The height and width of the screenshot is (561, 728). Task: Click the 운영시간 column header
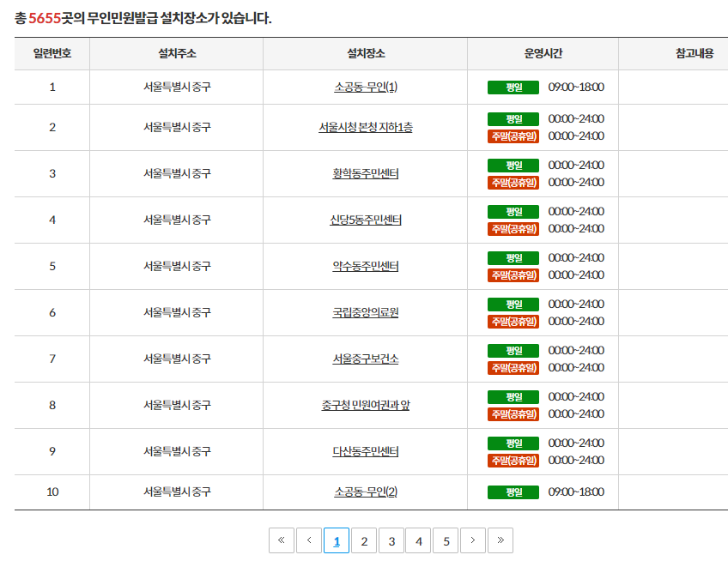coord(543,53)
